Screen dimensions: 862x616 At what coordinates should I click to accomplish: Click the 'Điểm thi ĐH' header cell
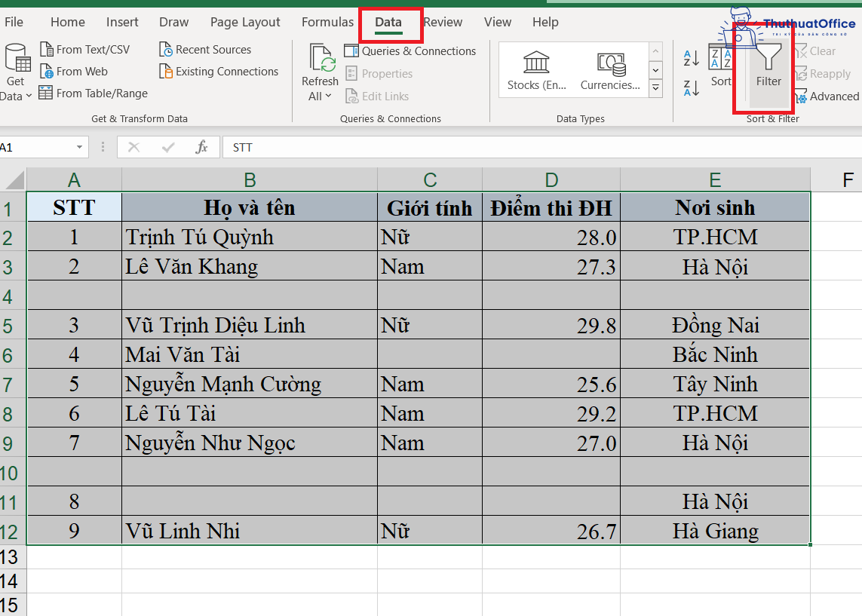click(x=551, y=207)
